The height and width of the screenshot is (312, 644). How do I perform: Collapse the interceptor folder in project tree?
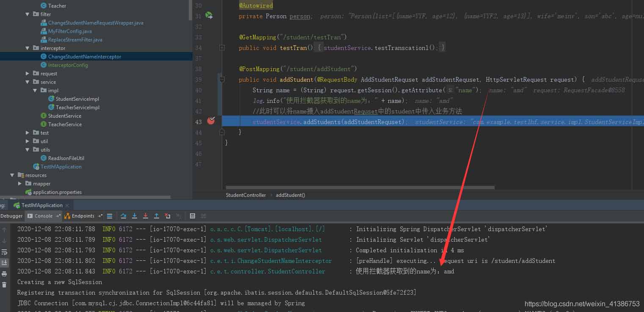pyautogui.click(x=27, y=48)
